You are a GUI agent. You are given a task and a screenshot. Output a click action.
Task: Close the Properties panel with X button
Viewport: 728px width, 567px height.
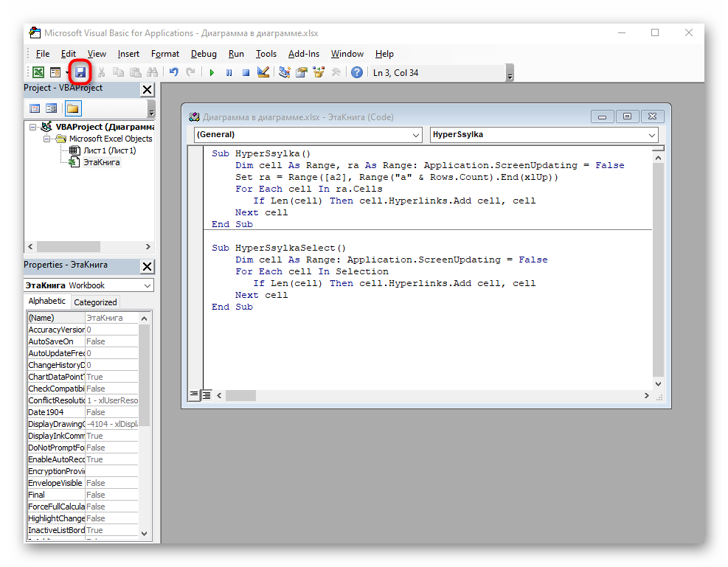148,266
